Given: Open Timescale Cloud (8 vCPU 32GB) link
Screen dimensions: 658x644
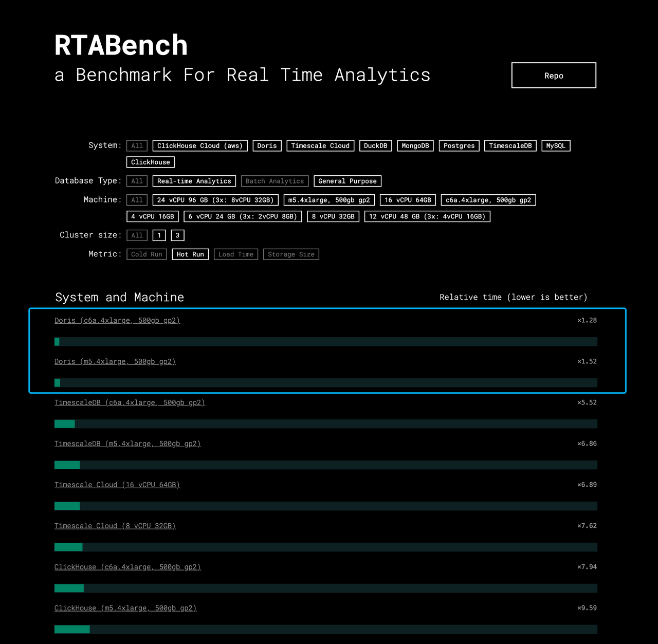Looking at the screenshot, I should tap(115, 526).
